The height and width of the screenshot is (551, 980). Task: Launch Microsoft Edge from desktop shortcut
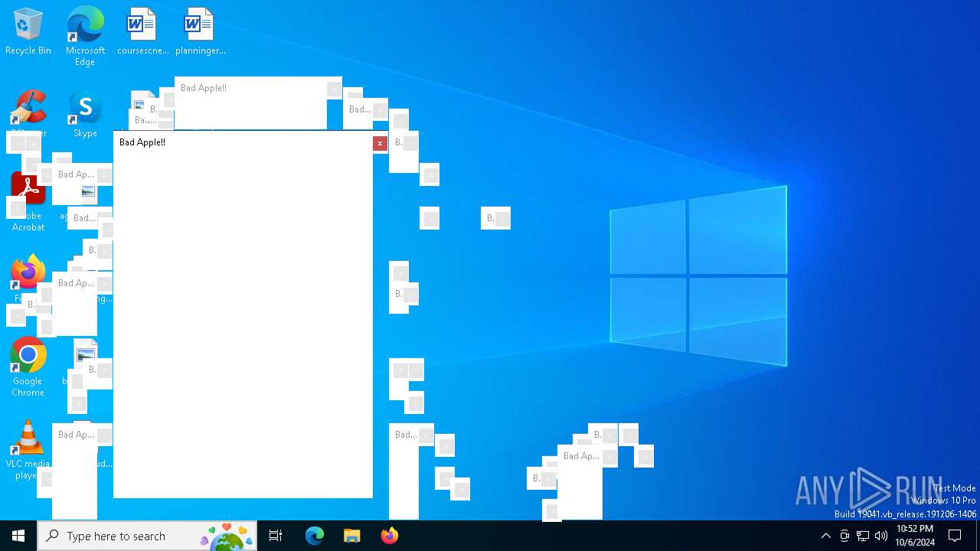(85, 36)
